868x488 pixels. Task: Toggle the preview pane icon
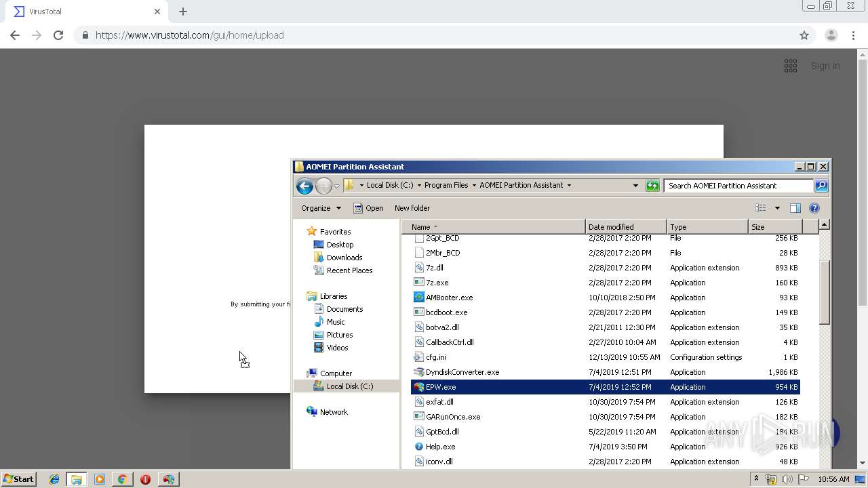(795, 208)
